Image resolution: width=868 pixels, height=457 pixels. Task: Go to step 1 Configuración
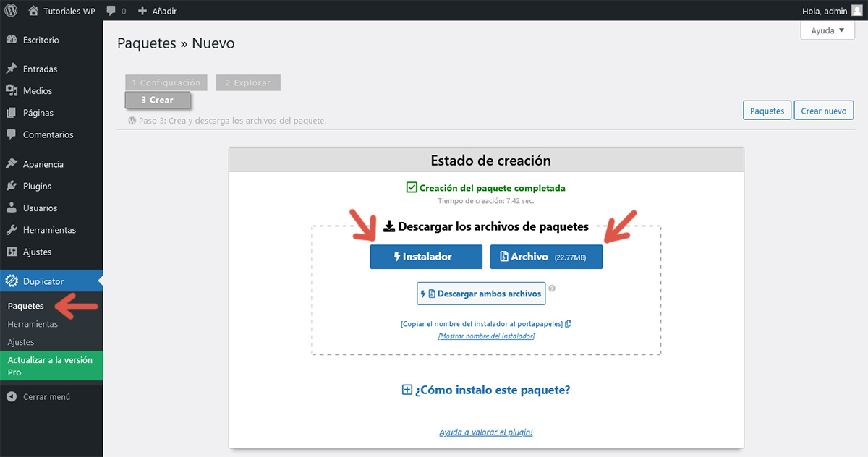tap(166, 82)
